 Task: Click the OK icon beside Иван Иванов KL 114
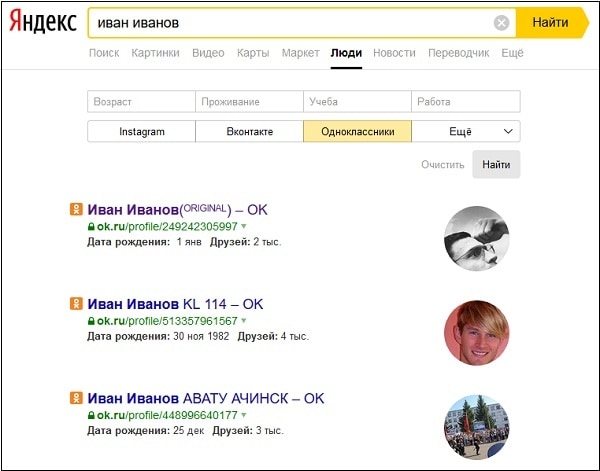(x=76, y=304)
